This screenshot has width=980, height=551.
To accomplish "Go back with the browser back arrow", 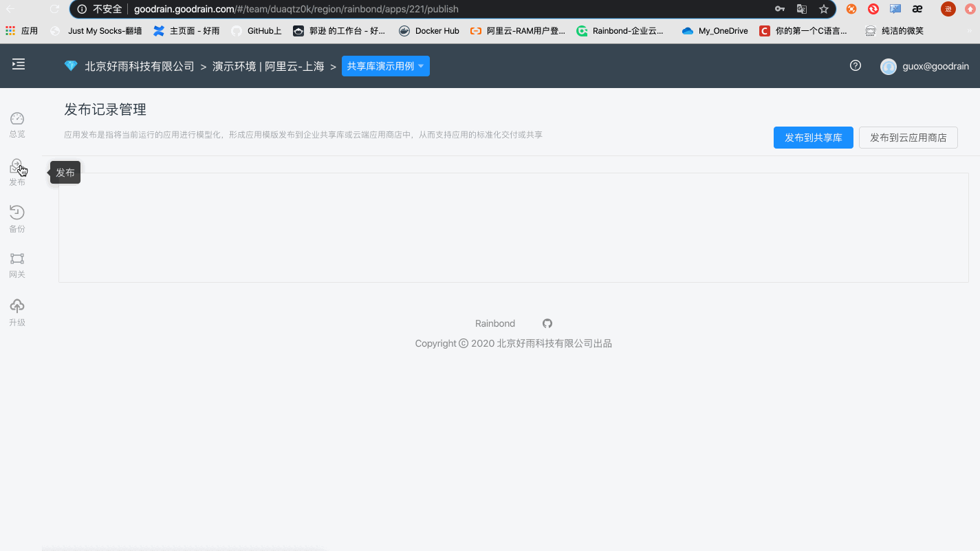I will tap(10, 9).
